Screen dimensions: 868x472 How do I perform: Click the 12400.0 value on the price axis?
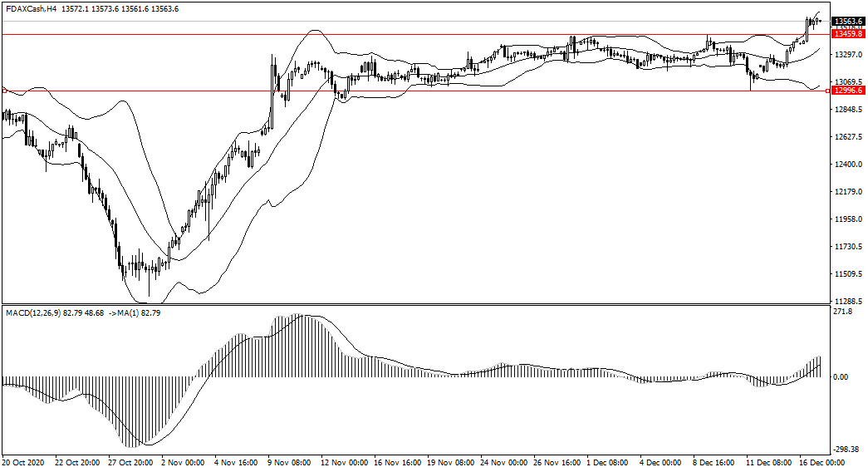tap(849, 165)
